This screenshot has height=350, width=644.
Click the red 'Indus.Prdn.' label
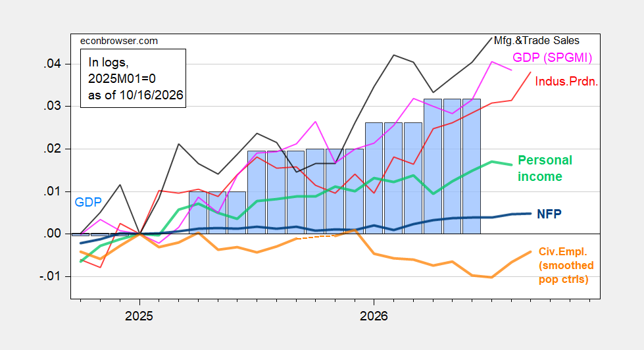tap(566, 82)
